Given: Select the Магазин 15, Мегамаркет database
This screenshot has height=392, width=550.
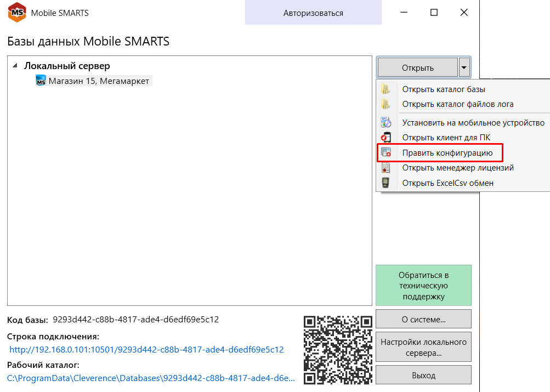Looking at the screenshot, I should [x=98, y=81].
